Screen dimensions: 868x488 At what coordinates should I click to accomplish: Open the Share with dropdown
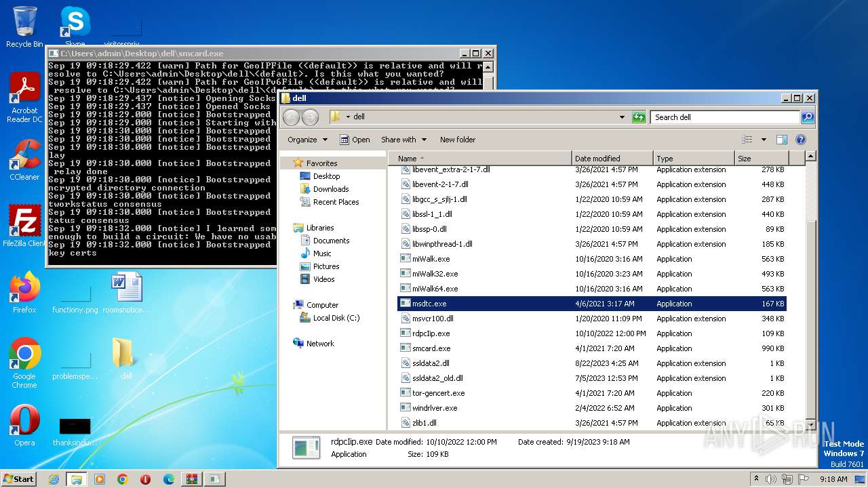(x=403, y=140)
